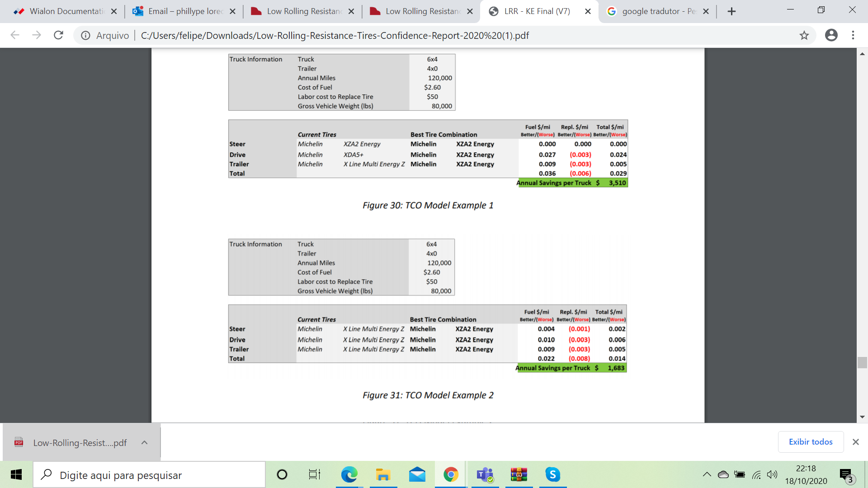This screenshot has width=868, height=488.
Task: Switch to the google tradutor tab
Action: pos(658,11)
